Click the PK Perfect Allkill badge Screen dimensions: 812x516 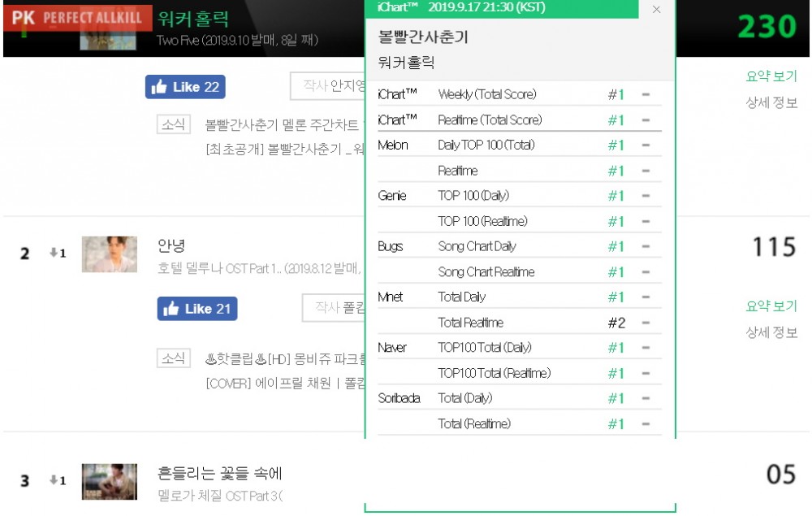pos(78,18)
